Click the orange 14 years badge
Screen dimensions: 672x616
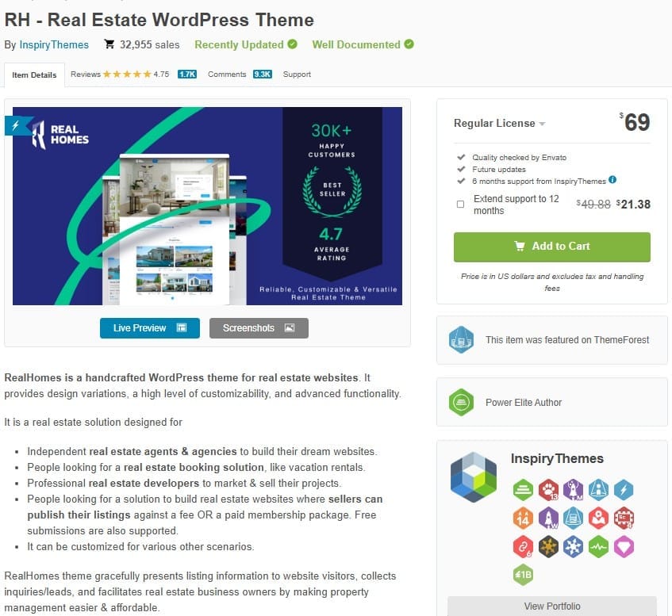coord(523,518)
